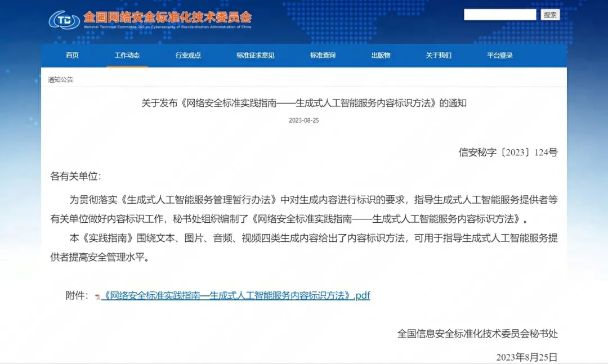
Task: Open the 行业观点 menu item
Action: click(x=188, y=55)
